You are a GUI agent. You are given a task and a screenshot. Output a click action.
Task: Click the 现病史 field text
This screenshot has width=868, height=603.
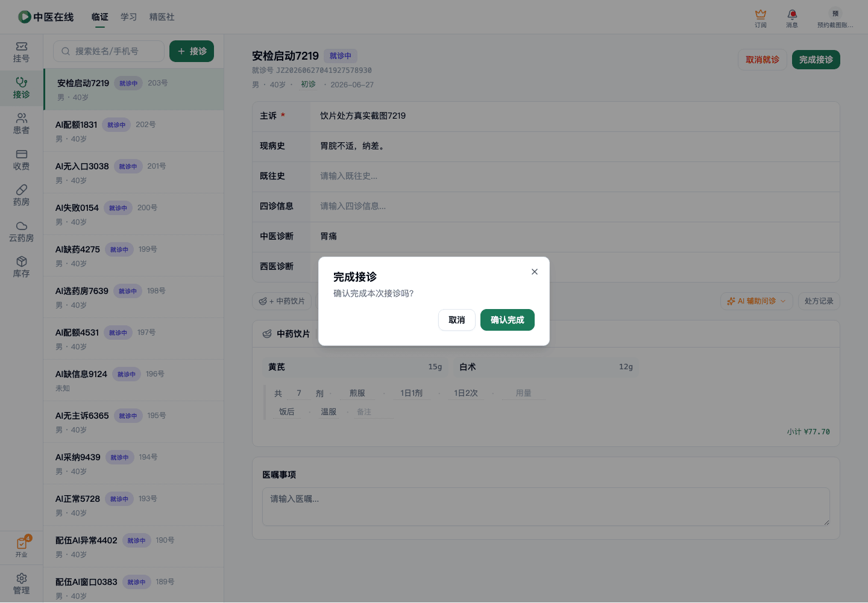353,146
